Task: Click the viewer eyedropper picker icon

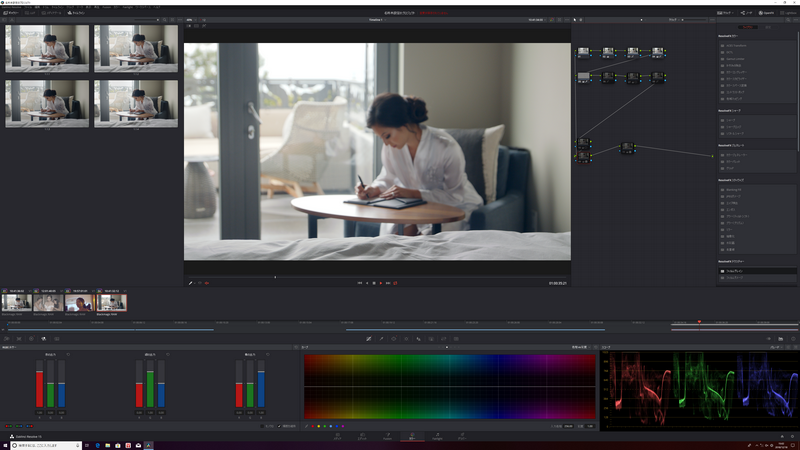Action: pyautogui.click(x=190, y=283)
